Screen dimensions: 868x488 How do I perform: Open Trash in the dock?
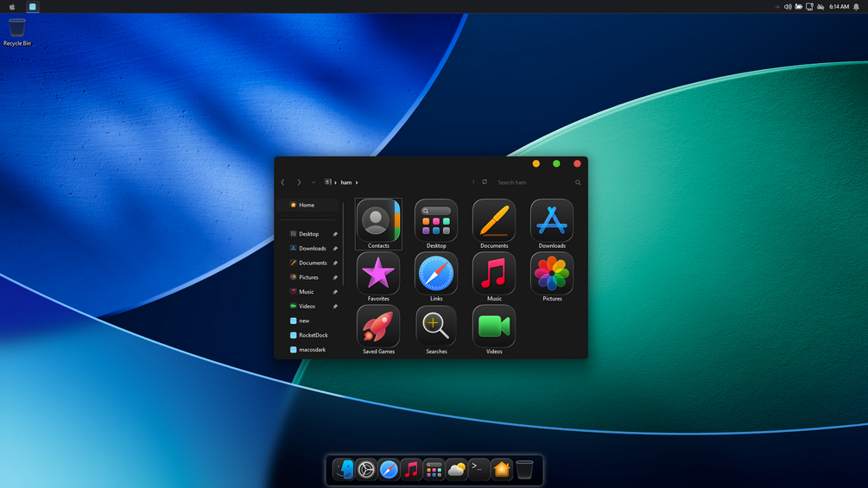pyautogui.click(x=524, y=470)
